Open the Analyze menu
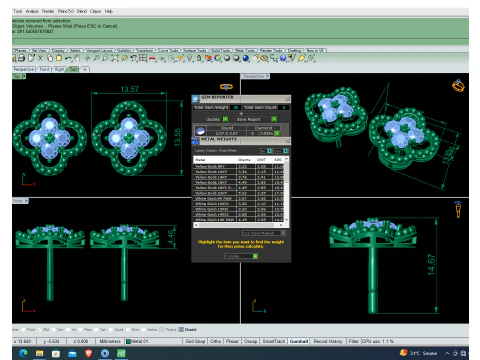The height and width of the screenshot is (360, 480). [x=32, y=11]
